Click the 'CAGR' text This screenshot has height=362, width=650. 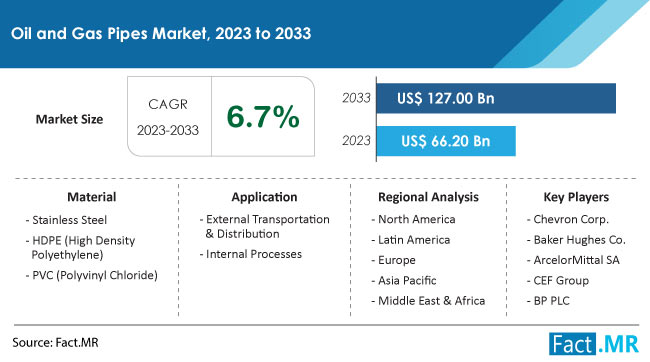click(x=168, y=104)
